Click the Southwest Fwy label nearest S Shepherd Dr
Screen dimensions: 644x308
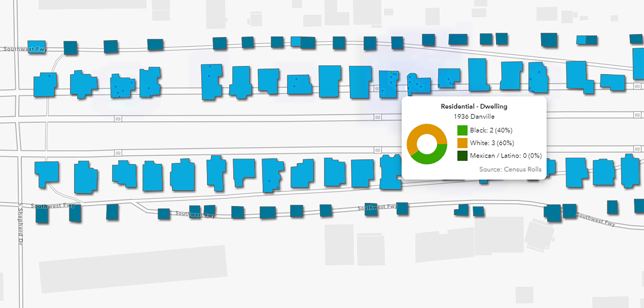(53, 206)
